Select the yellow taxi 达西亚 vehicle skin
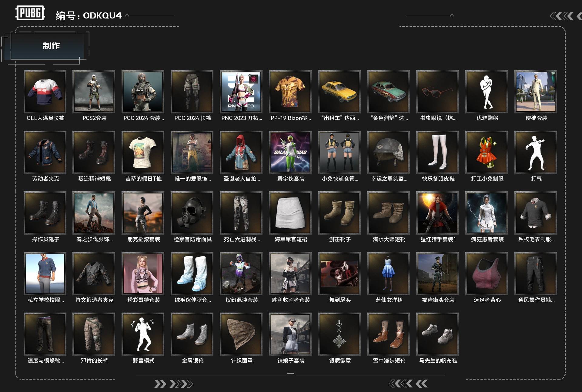The height and width of the screenshot is (392, 582). point(339,92)
